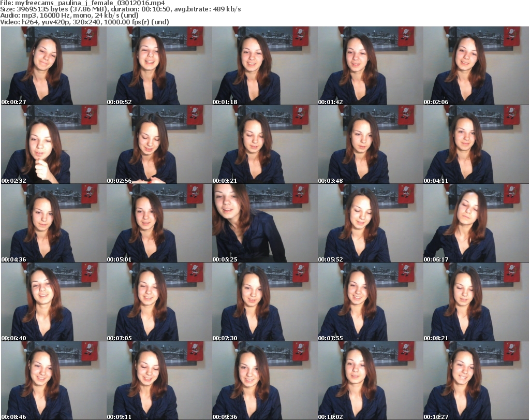Click the File name line in header
The width and height of the screenshot is (530, 420).
[83, 3]
